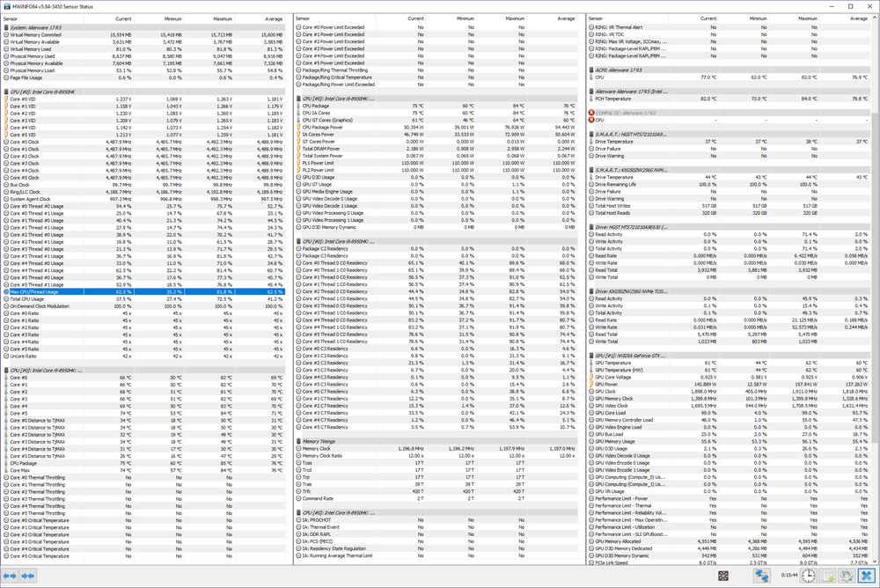Screen dimensions: 880x588
Task: Click the blue X close sensors button
Action: [866, 576]
